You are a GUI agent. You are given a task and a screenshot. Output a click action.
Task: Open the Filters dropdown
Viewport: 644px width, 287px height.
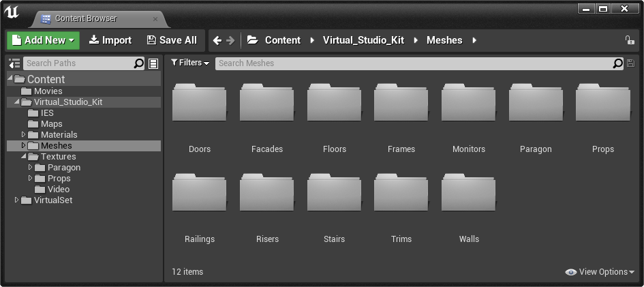point(190,63)
